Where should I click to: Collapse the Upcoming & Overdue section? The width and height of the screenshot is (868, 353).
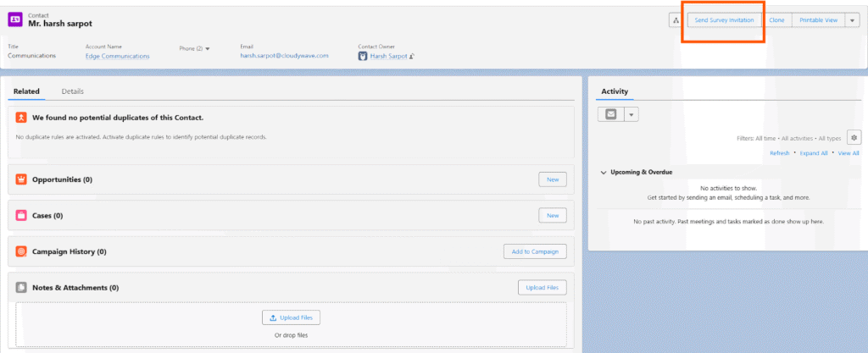(x=603, y=173)
